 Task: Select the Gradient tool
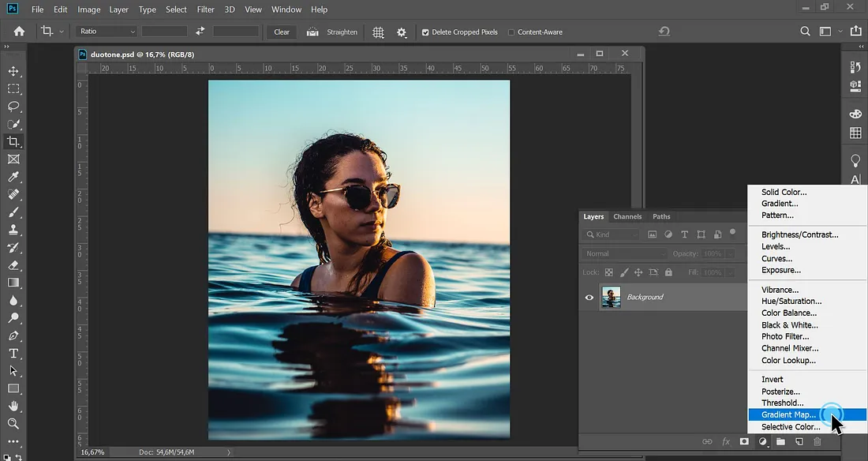coord(13,283)
